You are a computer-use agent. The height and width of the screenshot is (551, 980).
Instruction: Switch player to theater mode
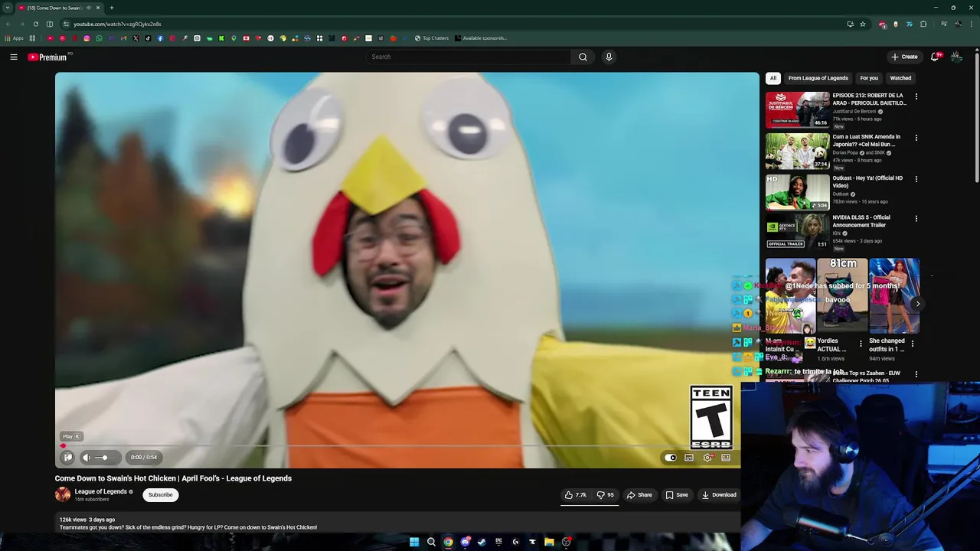click(x=726, y=458)
